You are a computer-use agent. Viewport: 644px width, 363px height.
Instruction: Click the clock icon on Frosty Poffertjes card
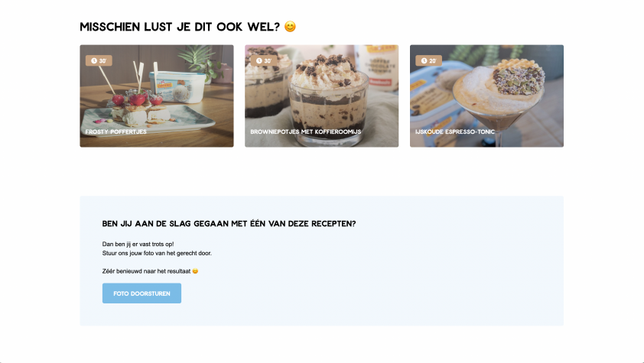[94, 60]
